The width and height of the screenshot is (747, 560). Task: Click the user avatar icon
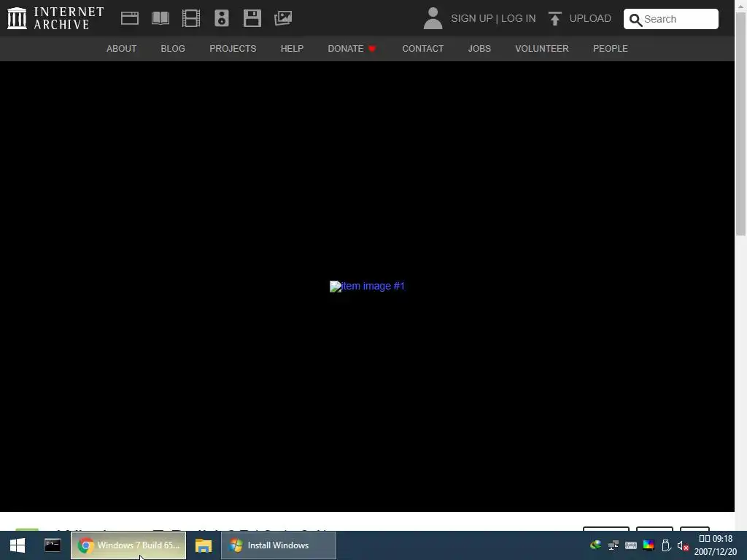coord(433,18)
